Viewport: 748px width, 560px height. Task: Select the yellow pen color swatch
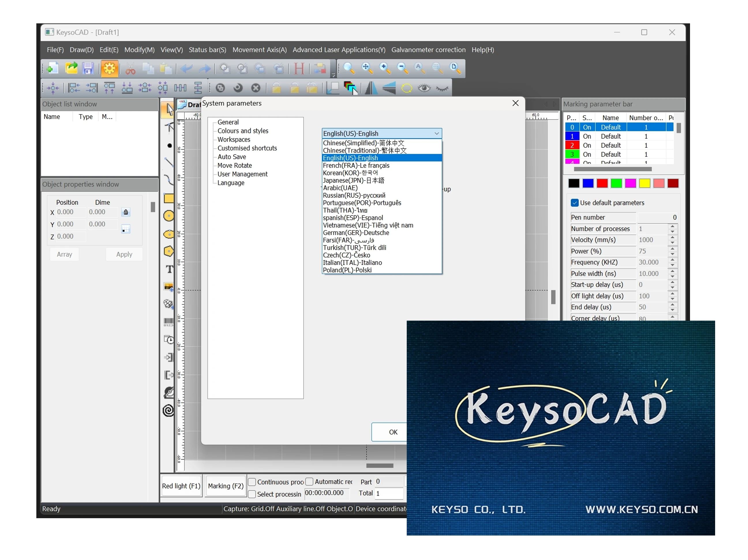click(x=644, y=183)
